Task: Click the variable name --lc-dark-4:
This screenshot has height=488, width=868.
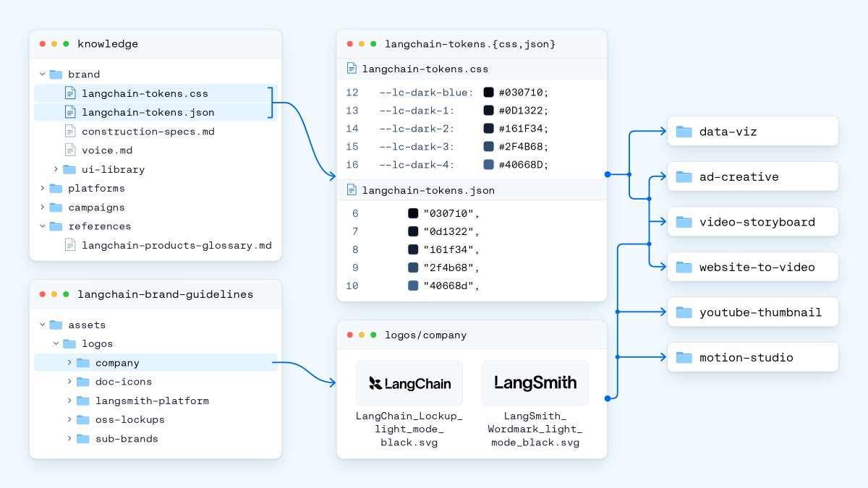Action: click(x=417, y=165)
